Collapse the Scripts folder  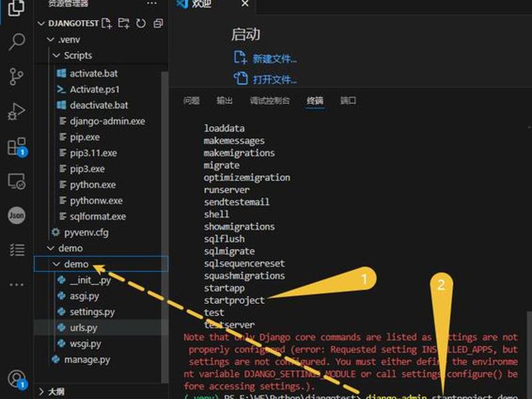[57, 55]
